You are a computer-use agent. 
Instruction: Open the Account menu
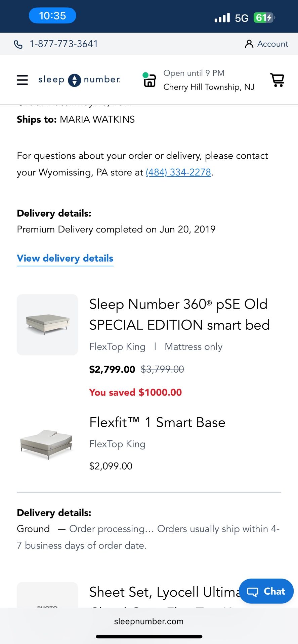(272, 44)
